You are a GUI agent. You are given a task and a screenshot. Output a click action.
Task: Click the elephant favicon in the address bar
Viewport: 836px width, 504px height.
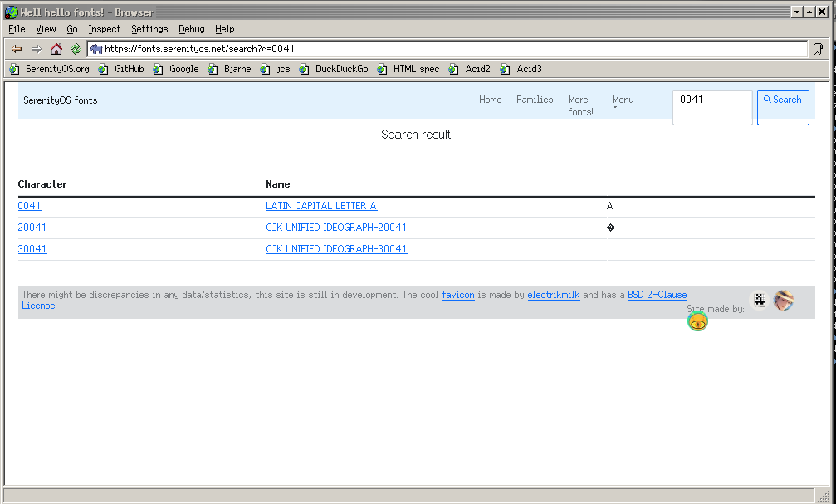[x=96, y=49]
